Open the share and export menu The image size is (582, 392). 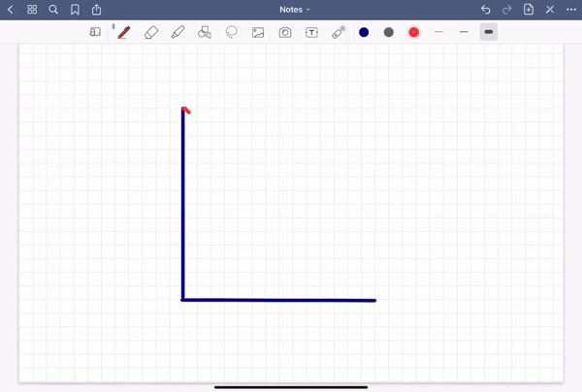click(96, 9)
